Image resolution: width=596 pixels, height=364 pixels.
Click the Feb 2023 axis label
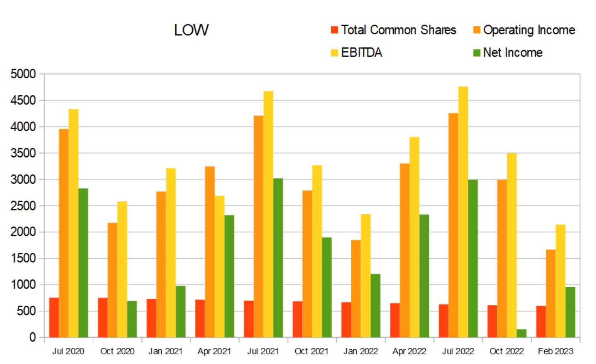tap(555, 351)
